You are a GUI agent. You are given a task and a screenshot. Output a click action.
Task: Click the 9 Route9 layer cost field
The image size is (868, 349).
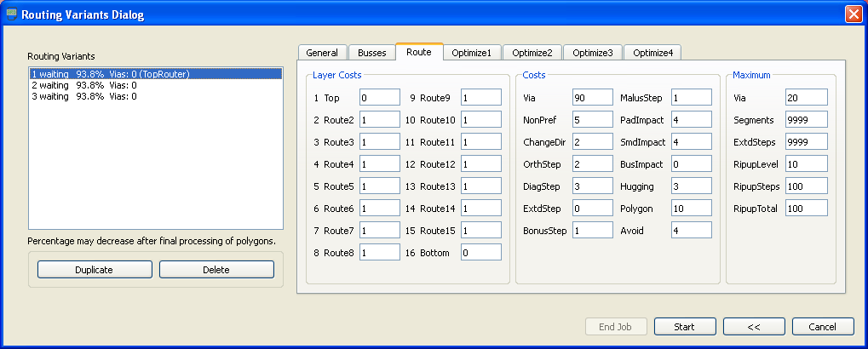click(481, 98)
